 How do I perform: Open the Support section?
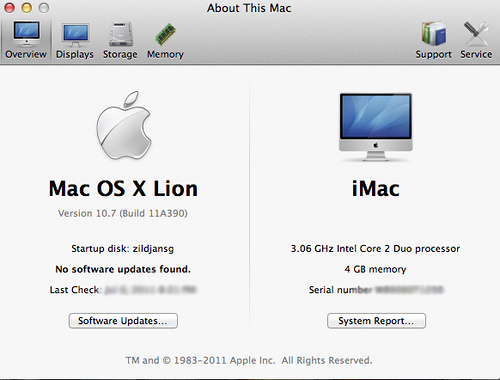[x=433, y=40]
